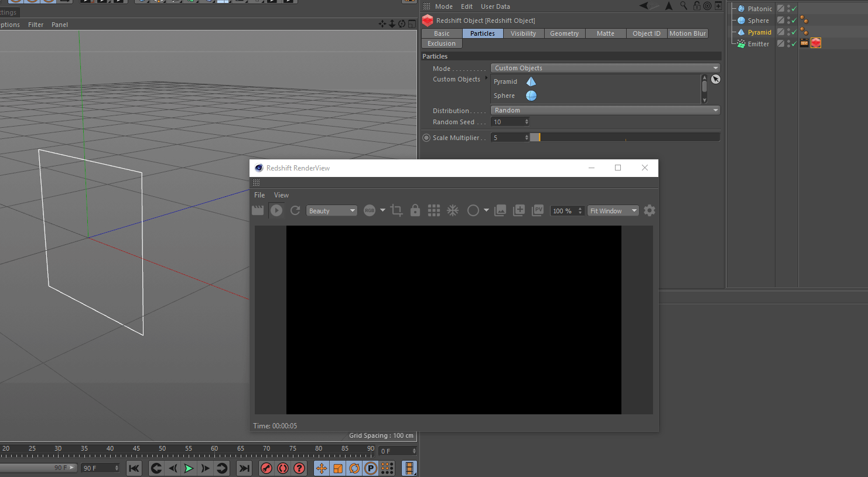
Task: Go to start of animation
Action: pyautogui.click(x=134, y=468)
